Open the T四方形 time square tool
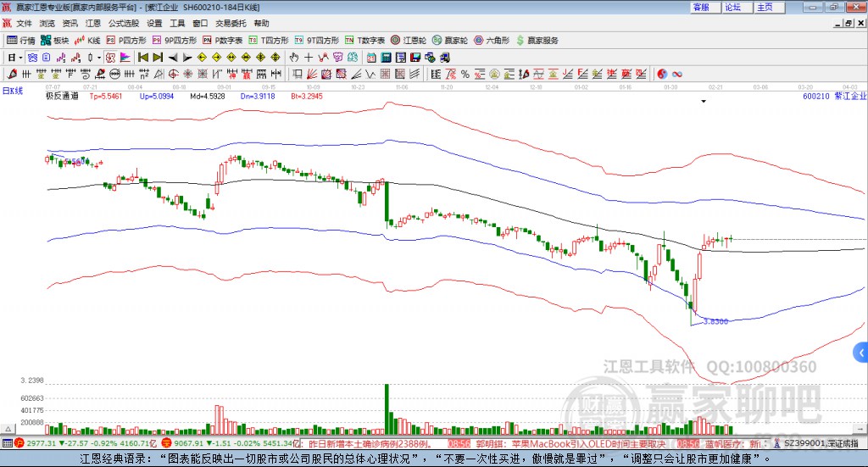This screenshot has height=467, width=868. [x=269, y=41]
